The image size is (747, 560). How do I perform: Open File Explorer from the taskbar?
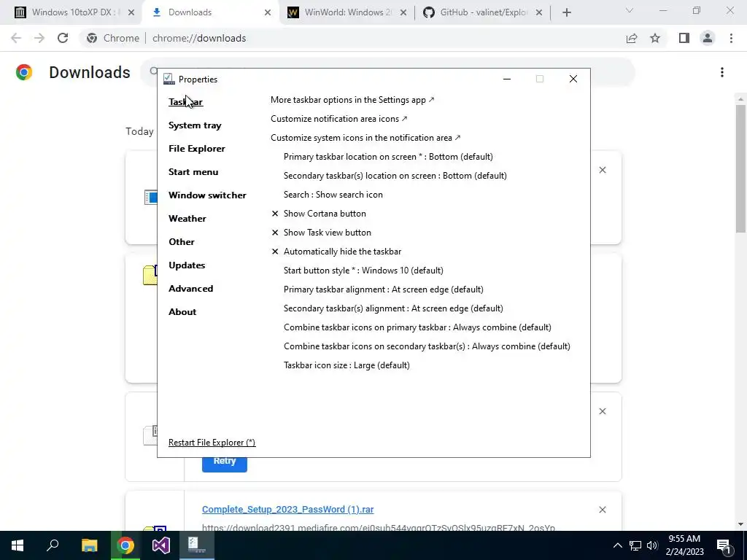tap(90, 545)
